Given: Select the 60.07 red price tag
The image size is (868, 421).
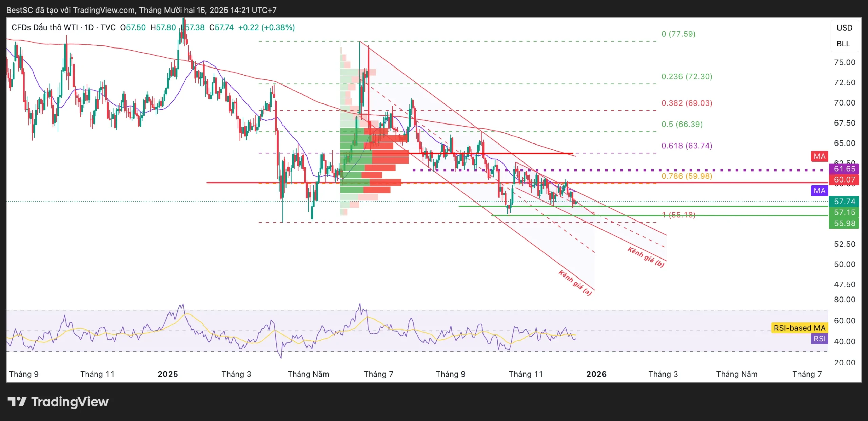Looking at the screenshot, I should [844, 179].
